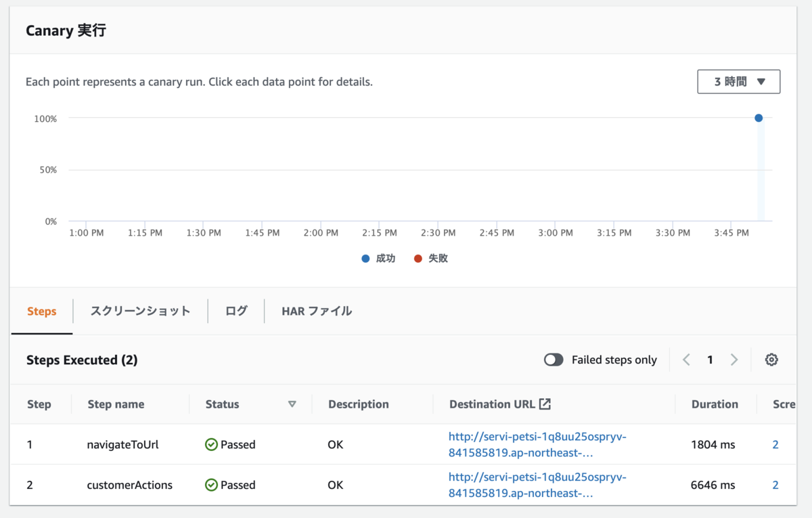The height and width of the screenshot is (518, 812).
Task: Select the customerActions step name
Action: 130,485
